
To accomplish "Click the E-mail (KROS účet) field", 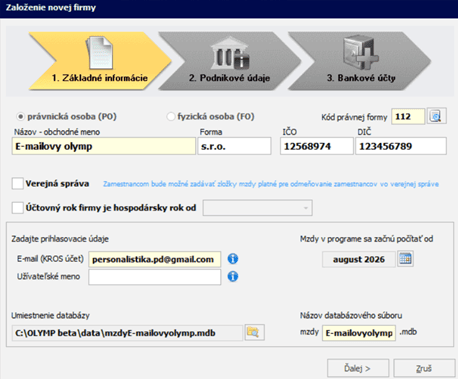I will click(155, 259).
